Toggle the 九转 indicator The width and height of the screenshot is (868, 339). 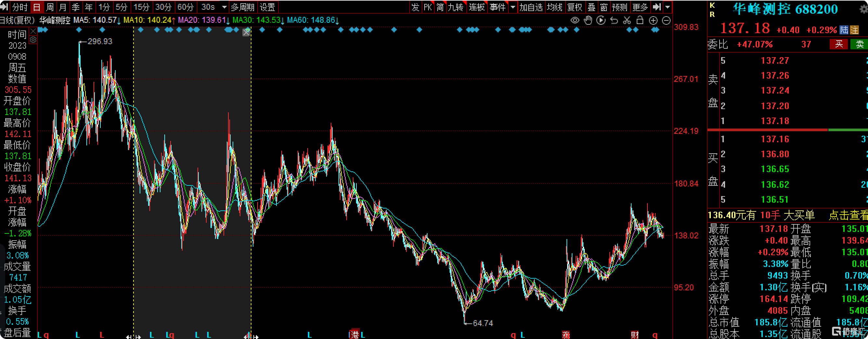point(455,7)
